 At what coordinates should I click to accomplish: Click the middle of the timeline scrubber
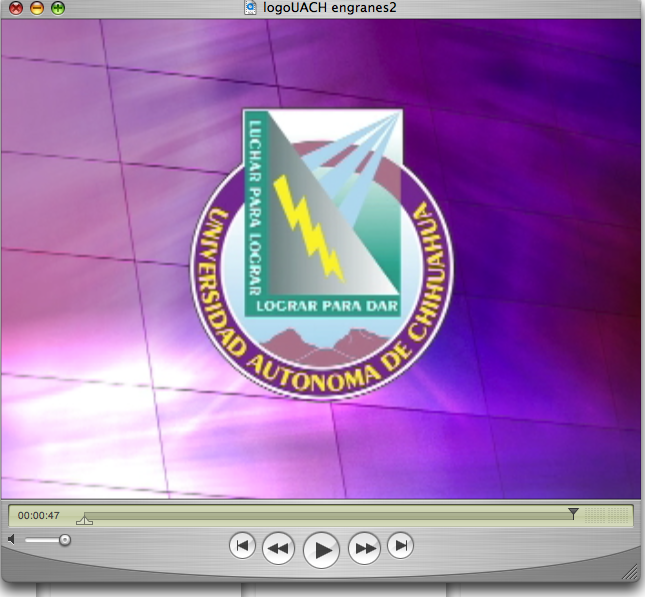click(328, 516)
